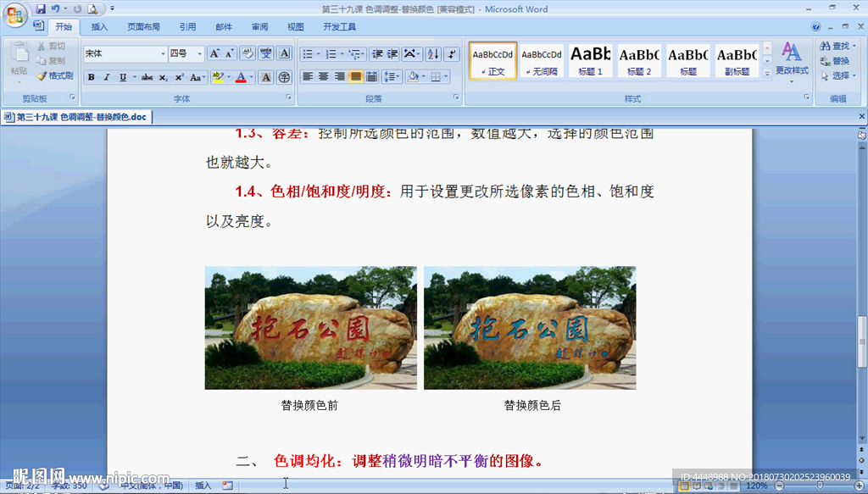Apply bullet list formatting
Viewport: 868px width, 494px height.
(309, 53)
